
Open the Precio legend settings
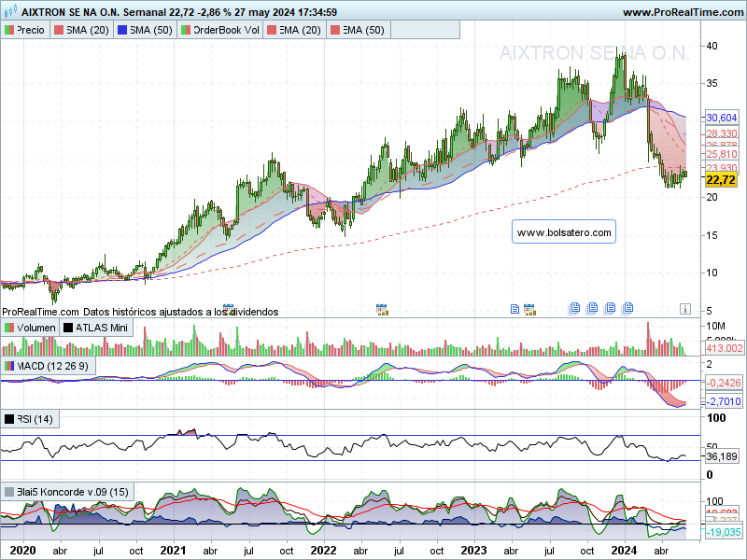click(25, 30)
